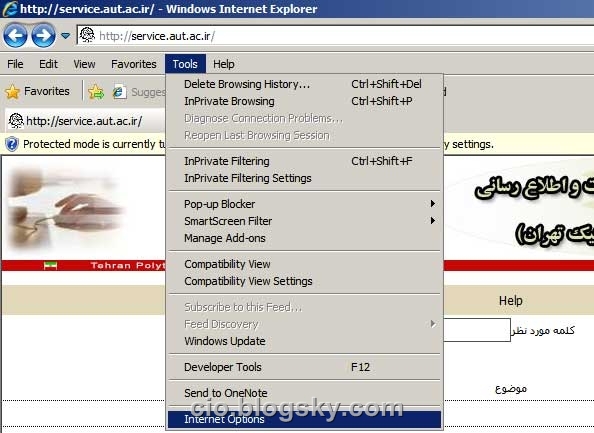594x433 pixels.
Task: Expand the Pop-up Blocker submenu arrow
Action: (x=433, y=204)
